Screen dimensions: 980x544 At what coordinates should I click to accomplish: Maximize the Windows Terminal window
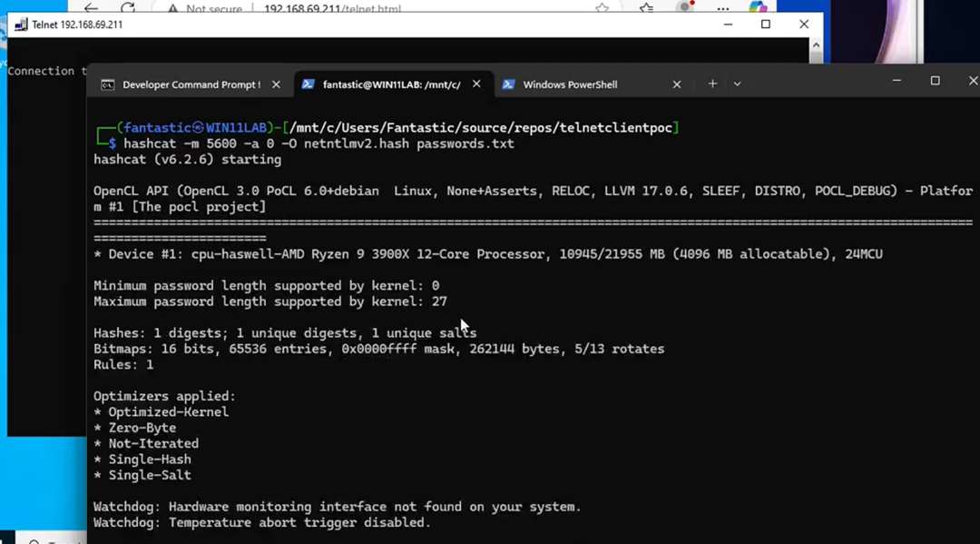(935, 81)
